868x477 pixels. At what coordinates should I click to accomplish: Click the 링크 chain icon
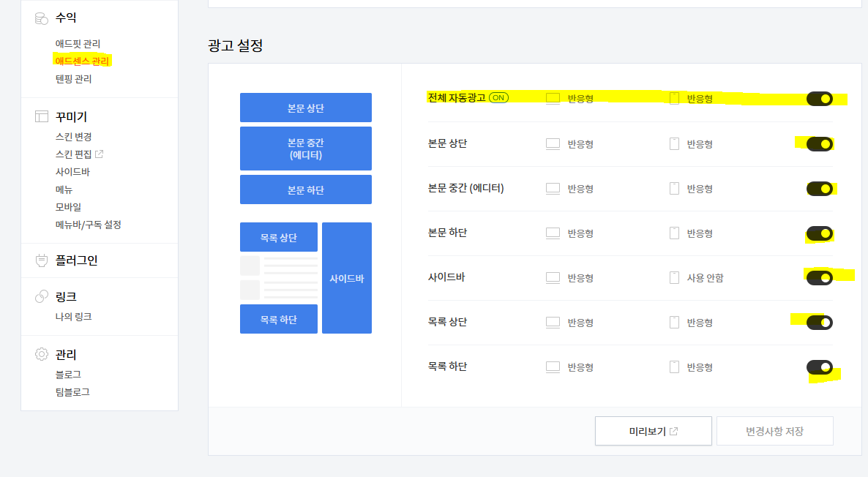pyautogui.click(x=42, y=296)
